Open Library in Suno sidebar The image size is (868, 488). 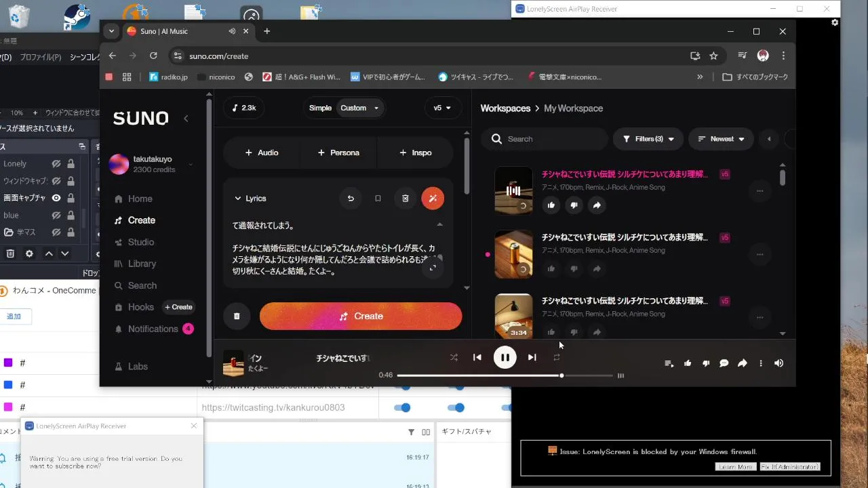tap(135, 264)
